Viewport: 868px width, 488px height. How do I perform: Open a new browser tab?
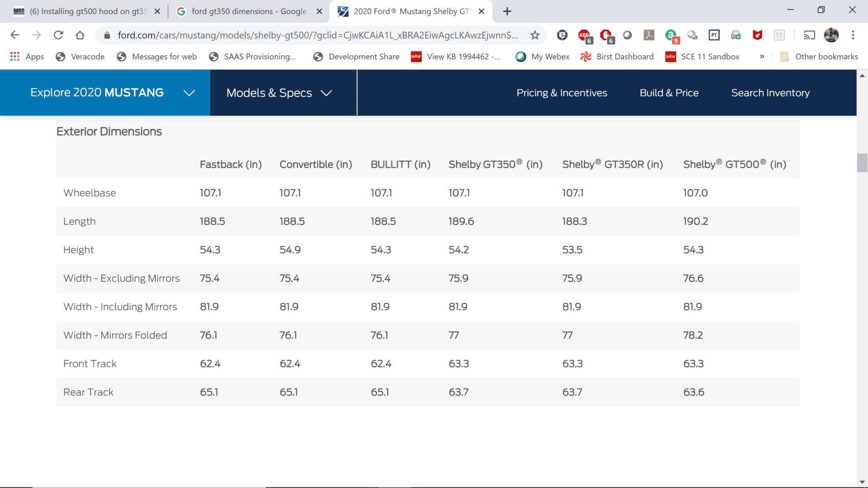507,11
